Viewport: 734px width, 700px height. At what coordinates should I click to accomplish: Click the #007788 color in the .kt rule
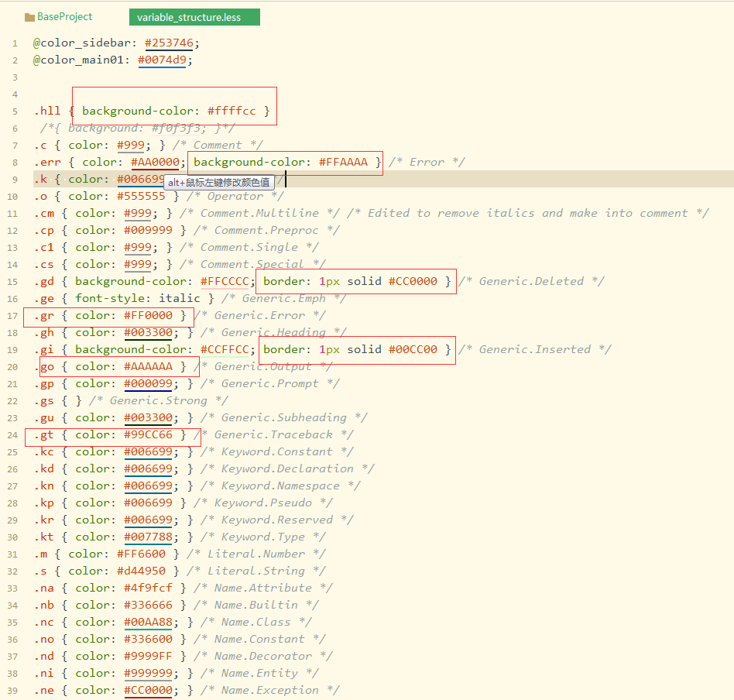click(x=148, y=537)
